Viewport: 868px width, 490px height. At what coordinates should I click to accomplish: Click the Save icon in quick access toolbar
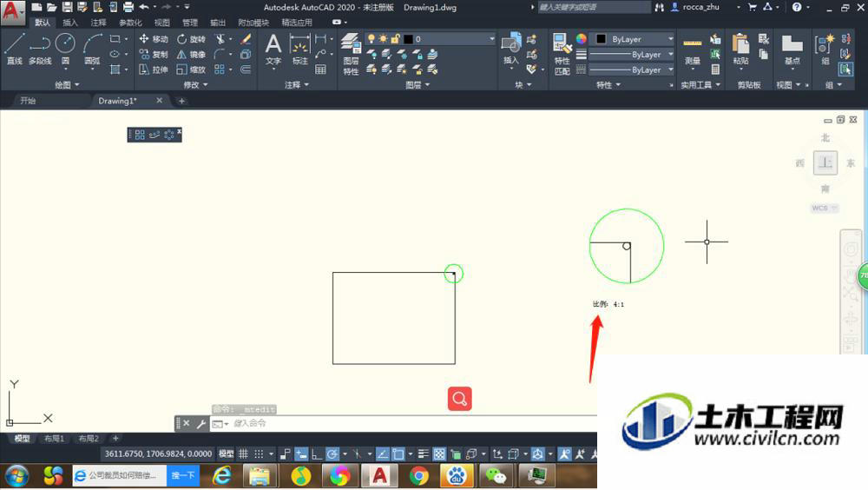tap(67, 7)
